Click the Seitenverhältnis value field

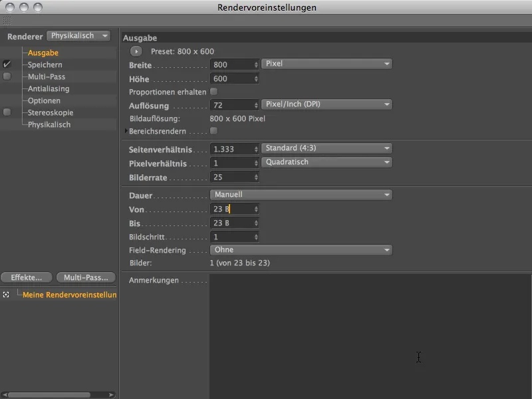tap(231, 149)
